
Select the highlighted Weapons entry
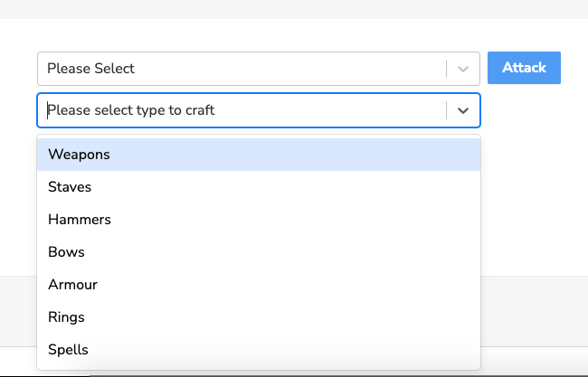tap(259, 155)
